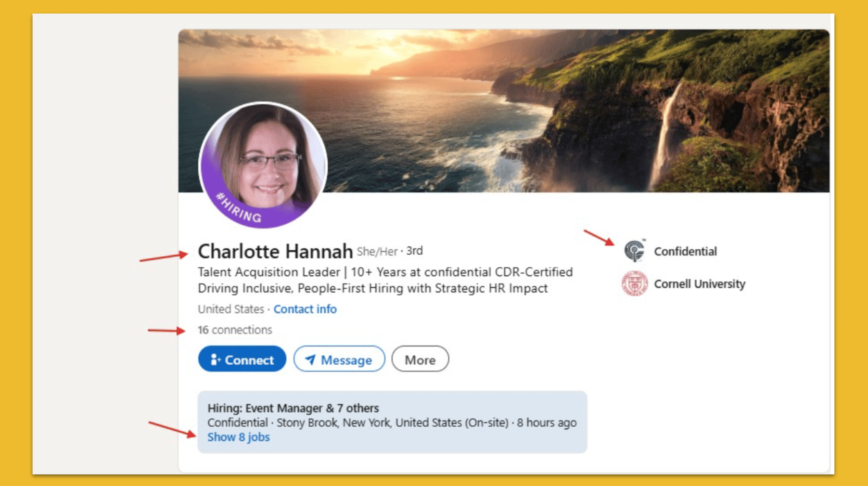This screenshot has height=486, width=868.
Task: Click the She/Her pronoun label
Action: pyautogui.click(x=377, y=251)
